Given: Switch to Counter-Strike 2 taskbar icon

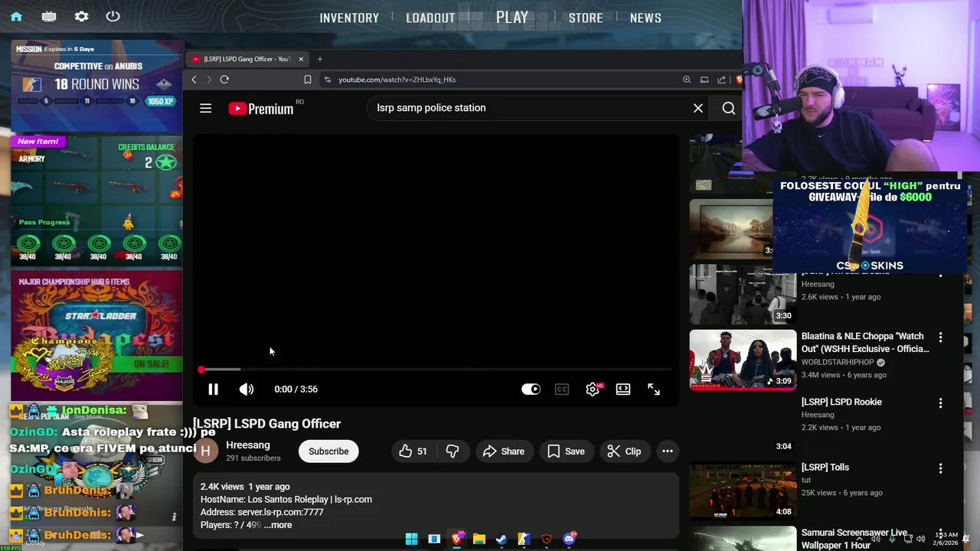Looking at the screenshot, I should pyautogui.click(x=524, y=539).
